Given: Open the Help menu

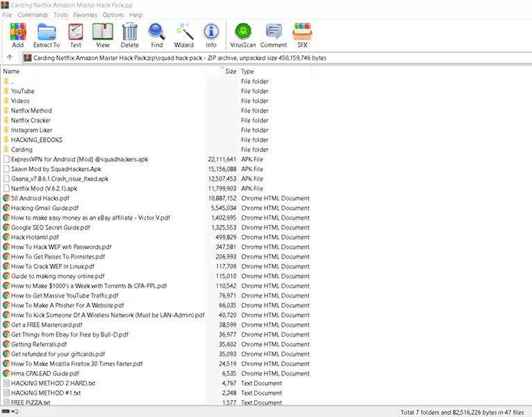Looking at the screenshot, I should click(x=135, y=15).
